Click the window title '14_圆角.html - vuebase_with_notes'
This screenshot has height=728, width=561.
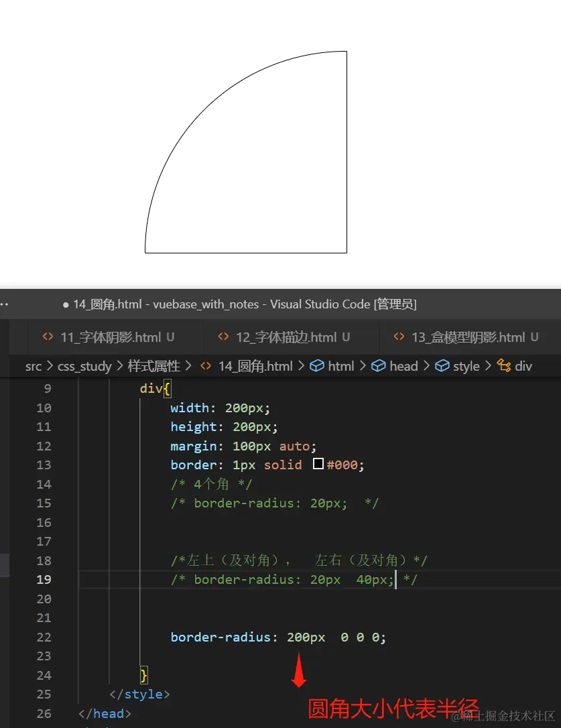tap(166, 304)
